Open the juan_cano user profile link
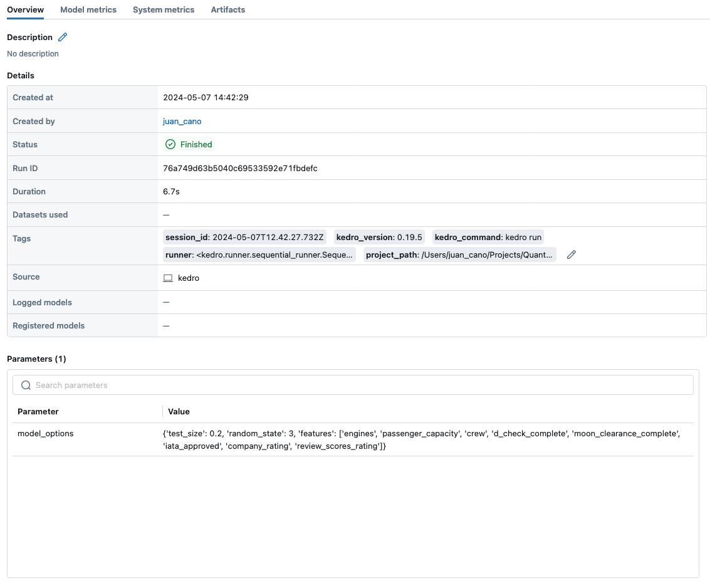The height and width of the screenshot is (588, 710). [182, 121]
